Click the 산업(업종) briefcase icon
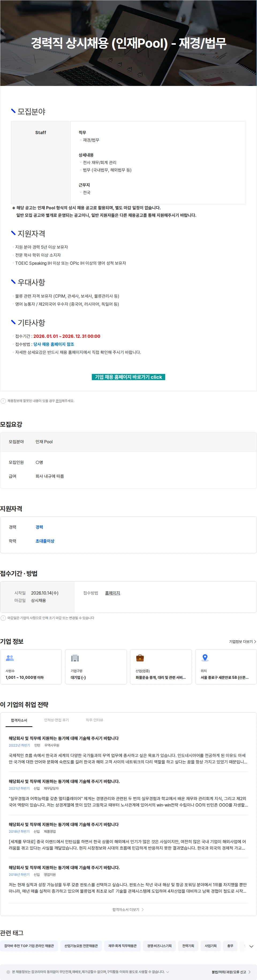 tap(140, 658)
